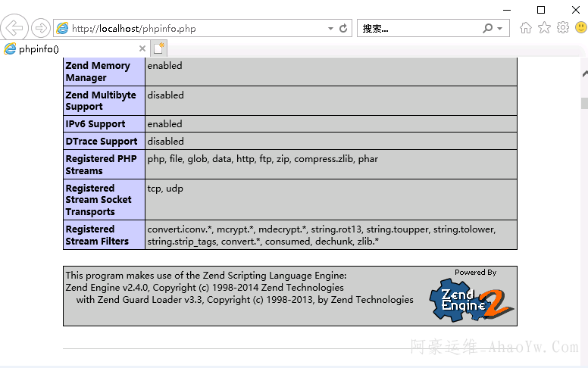Click the scroll-up arrow on the scrollbar
588x368 pixels.
(584, 75)
